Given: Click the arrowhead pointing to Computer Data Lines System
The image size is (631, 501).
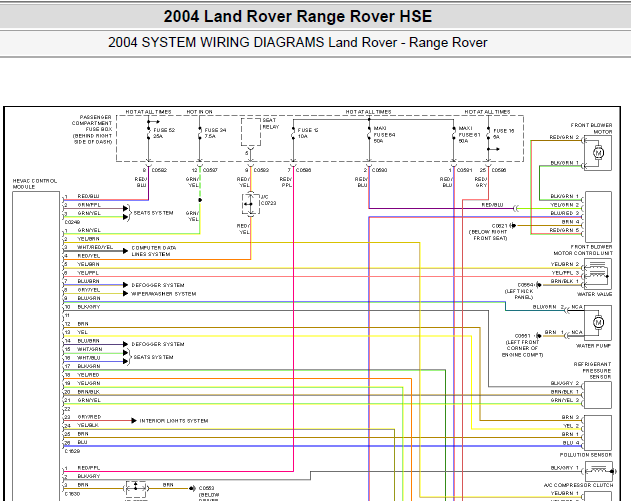Looking at the screenshot, I should 126,251.
